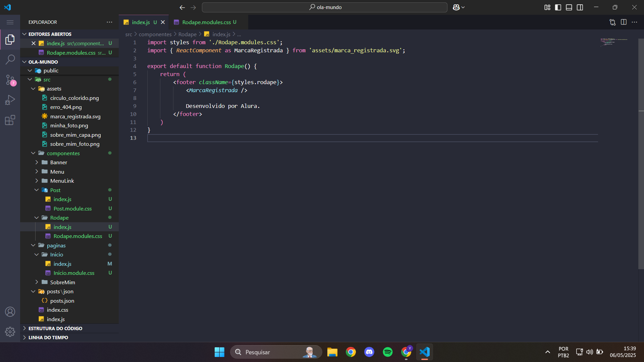Select Rodape.modules.css in open editors
The width and height of the screenshot is (644, 362).
pos(69,53)
